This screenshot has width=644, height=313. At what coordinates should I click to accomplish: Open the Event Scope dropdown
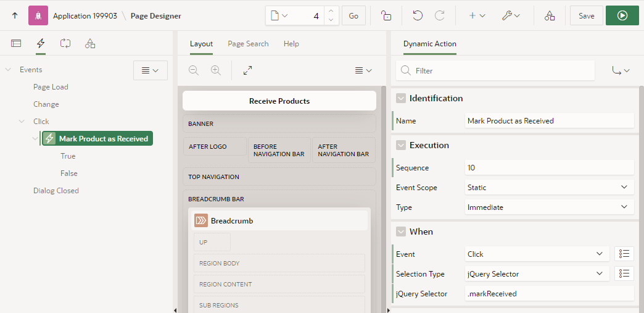tap(550, 188)
